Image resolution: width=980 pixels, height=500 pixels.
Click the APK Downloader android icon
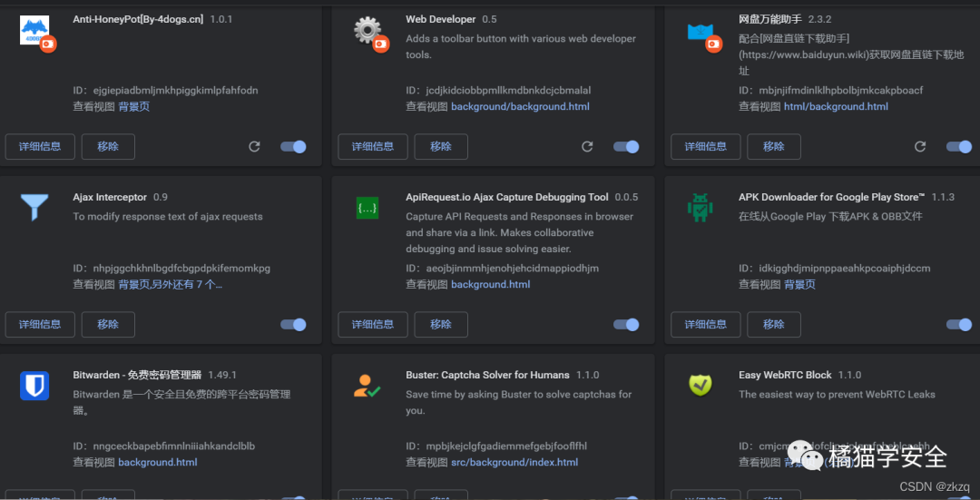pos(700,208)
